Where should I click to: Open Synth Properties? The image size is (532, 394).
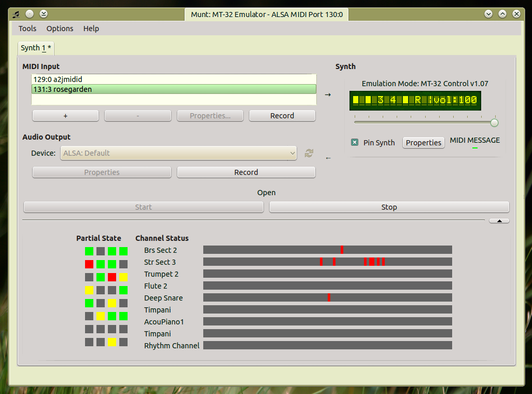[x=424, y=143]
